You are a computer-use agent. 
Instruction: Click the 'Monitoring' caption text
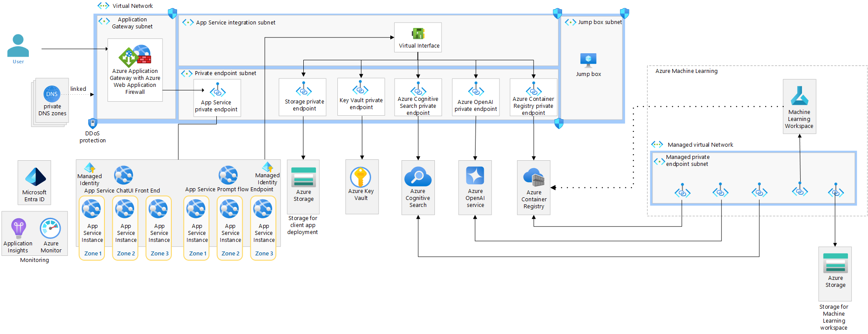coord(35,260)
